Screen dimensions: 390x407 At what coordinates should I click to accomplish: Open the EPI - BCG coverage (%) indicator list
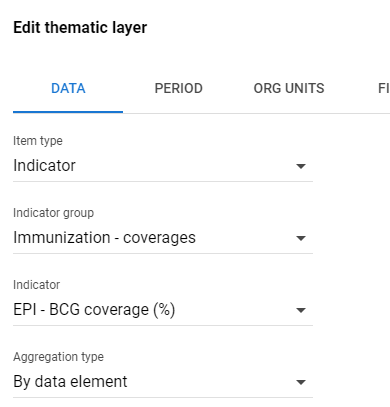click(163, 310)
